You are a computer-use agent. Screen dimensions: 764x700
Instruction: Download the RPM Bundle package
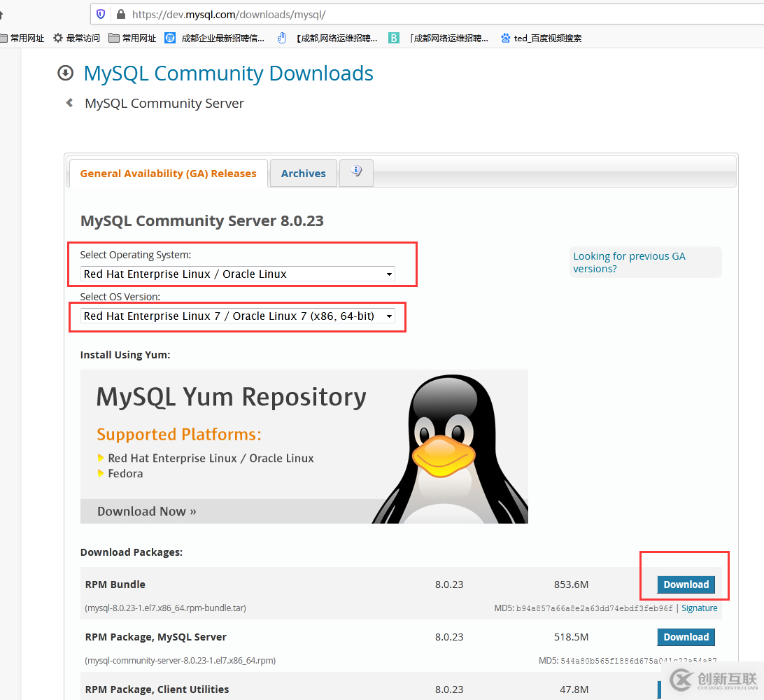tap(686, 584)
